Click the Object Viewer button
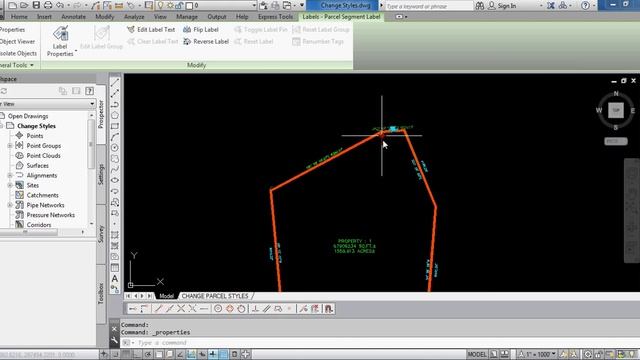The image size is (640, 360). point(18,41)
